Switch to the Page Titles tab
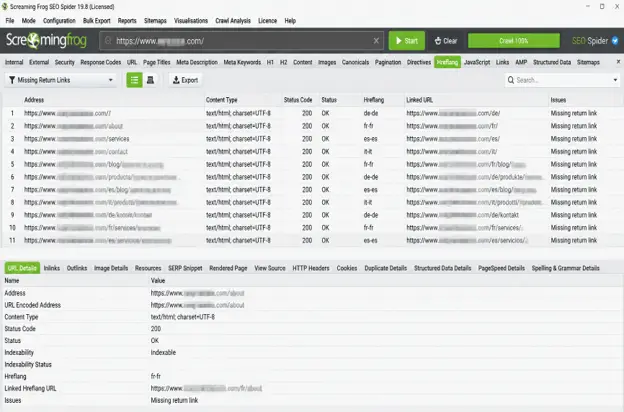Image resolution: width=624 pixels, height=412 pixels. 156,62
